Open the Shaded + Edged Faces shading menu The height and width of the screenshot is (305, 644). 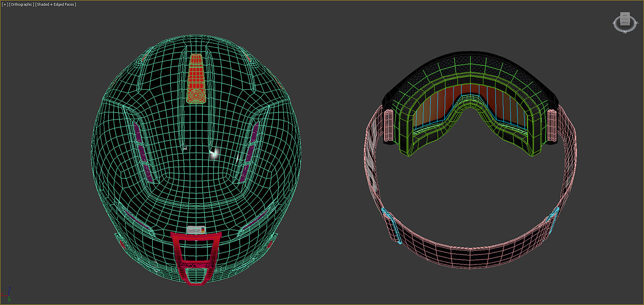click(x=56, y=4)
